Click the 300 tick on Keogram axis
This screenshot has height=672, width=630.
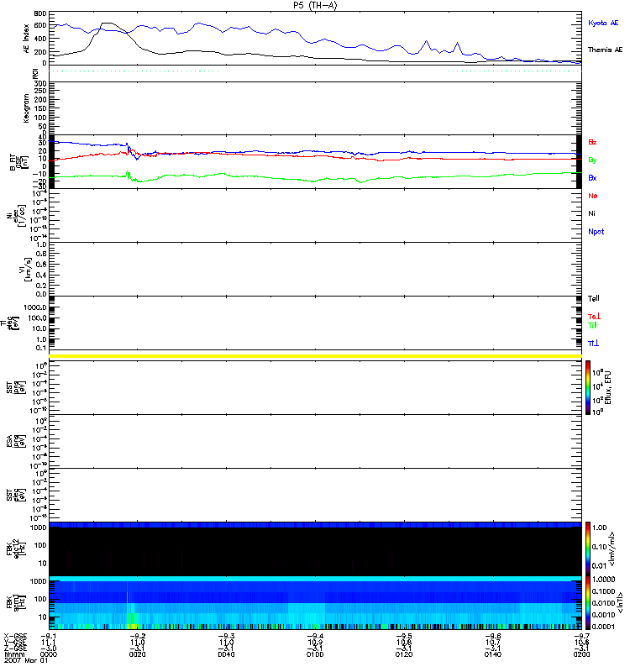tap(40, 83)
